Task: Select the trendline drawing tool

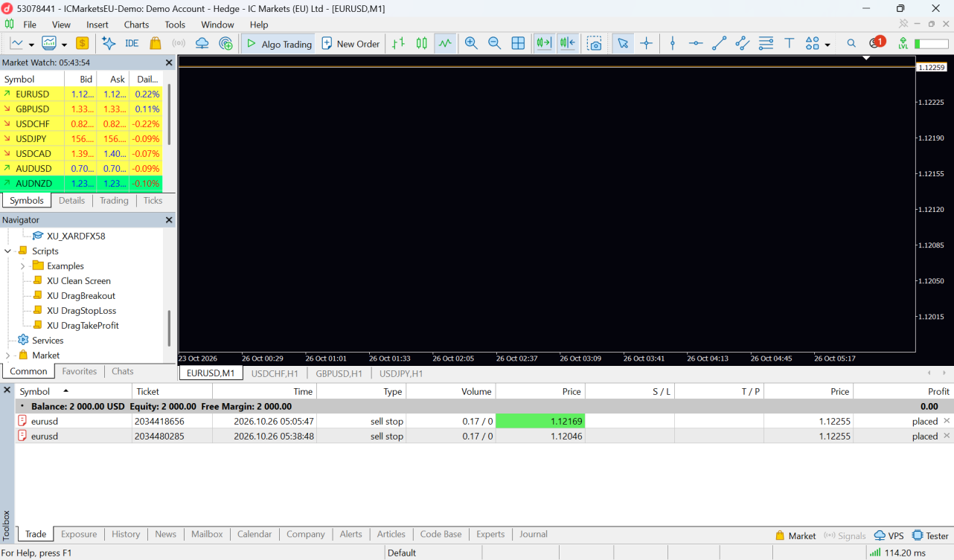Action: (719, 44)
